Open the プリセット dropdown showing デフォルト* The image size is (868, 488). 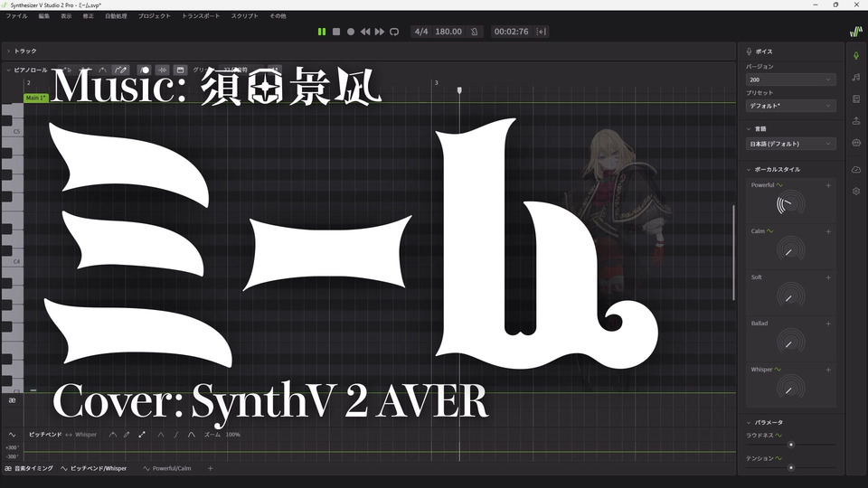790,106
